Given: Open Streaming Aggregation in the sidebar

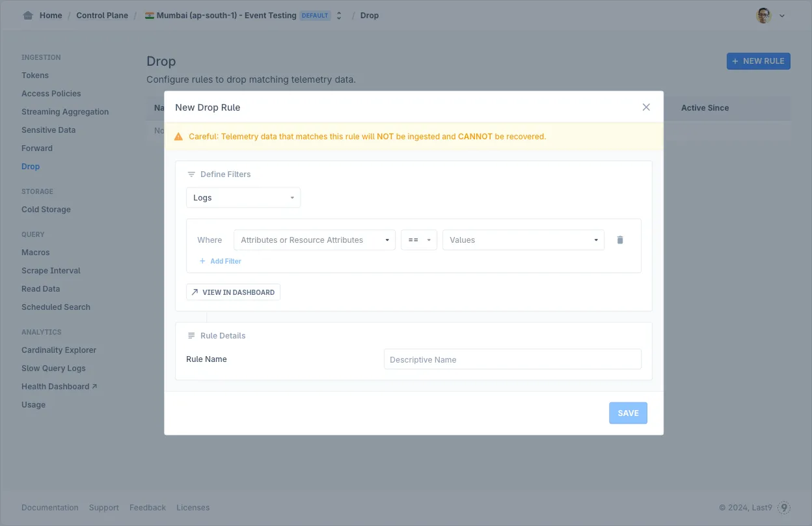Looking at the screenshot, I should pos(65,112).
